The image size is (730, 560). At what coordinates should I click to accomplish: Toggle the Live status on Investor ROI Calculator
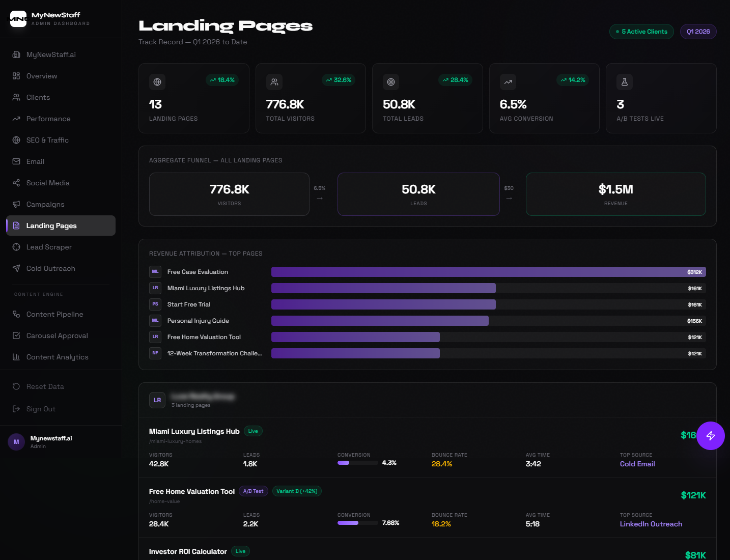240,551
